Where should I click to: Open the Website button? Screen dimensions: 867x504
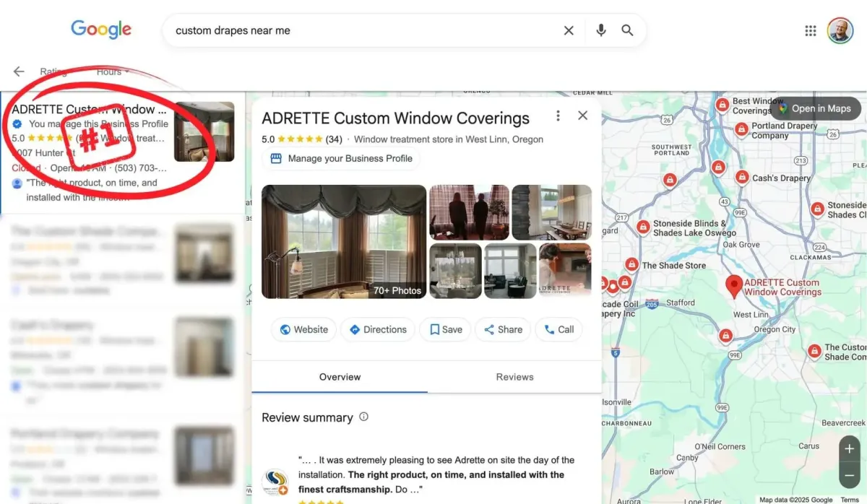(303, 329)
